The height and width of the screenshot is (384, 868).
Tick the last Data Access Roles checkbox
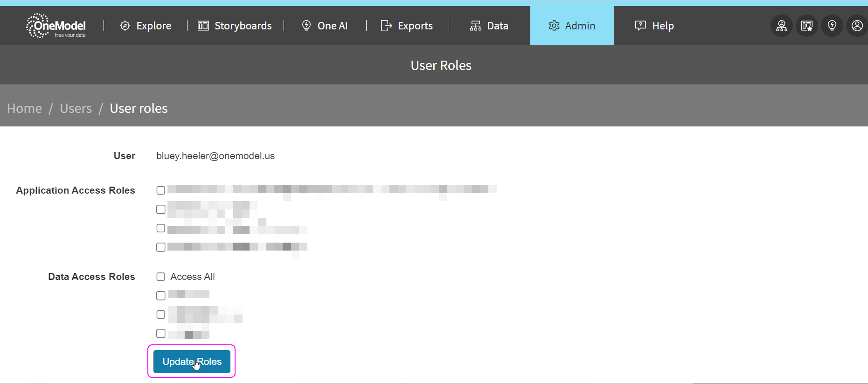pyautogui.click(x=161, y=333)
